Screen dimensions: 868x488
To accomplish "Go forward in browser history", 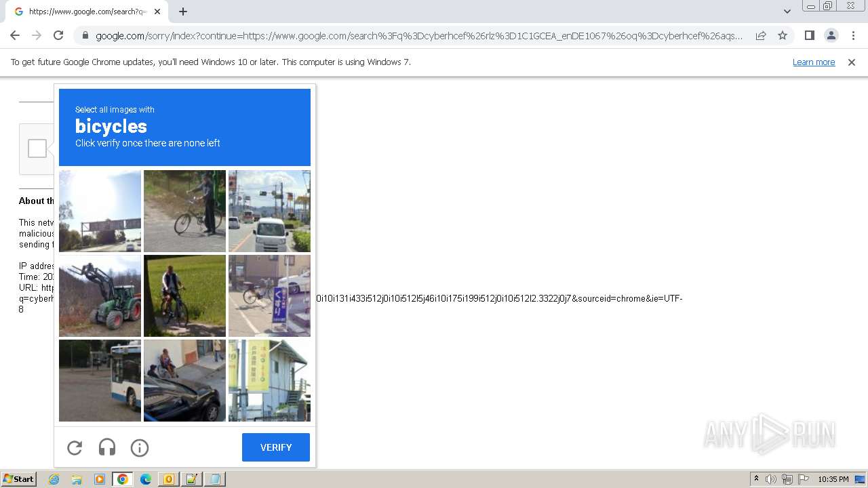I will point(37,35).
